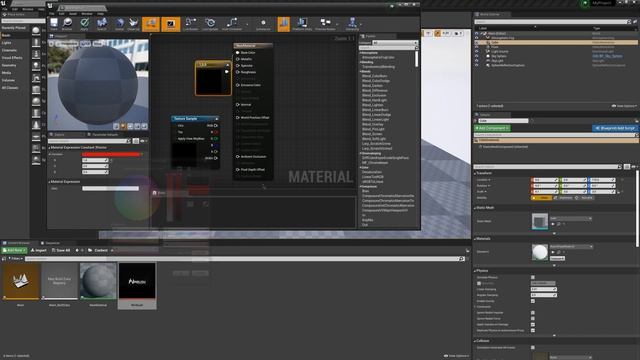Toggle visibility eye for SkyLight row

click(x=476, y=60)
